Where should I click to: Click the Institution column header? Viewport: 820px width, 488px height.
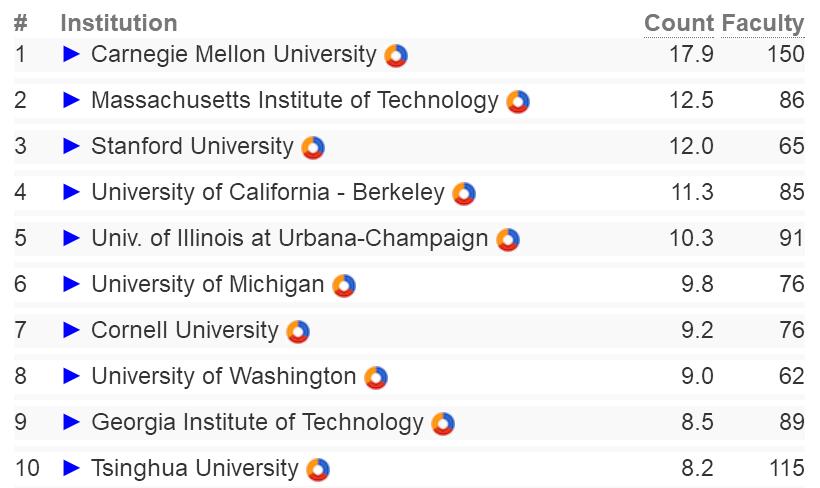point(119,23)
